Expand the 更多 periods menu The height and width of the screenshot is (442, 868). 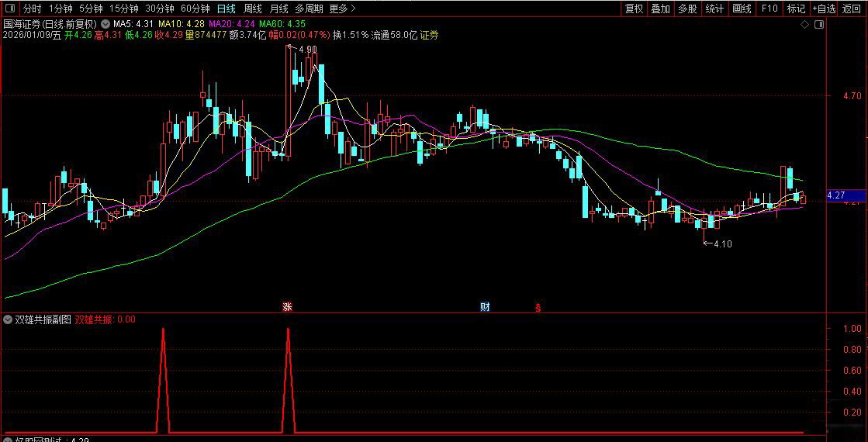coord(342,9)
